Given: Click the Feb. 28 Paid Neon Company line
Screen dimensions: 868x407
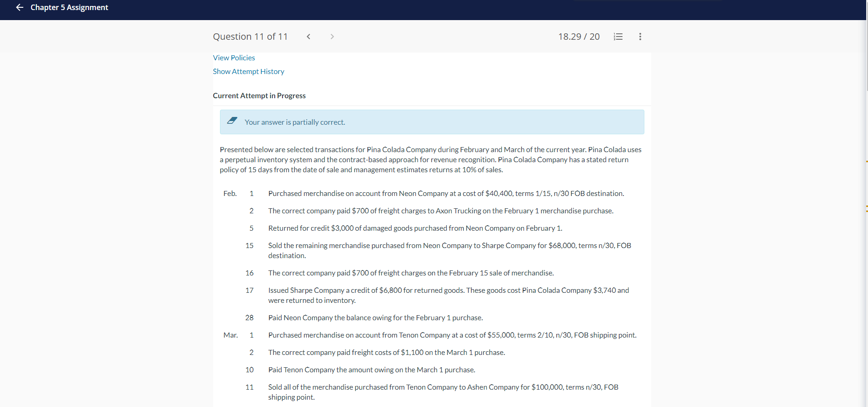Looking at the screenshot, I should point(376,318).
